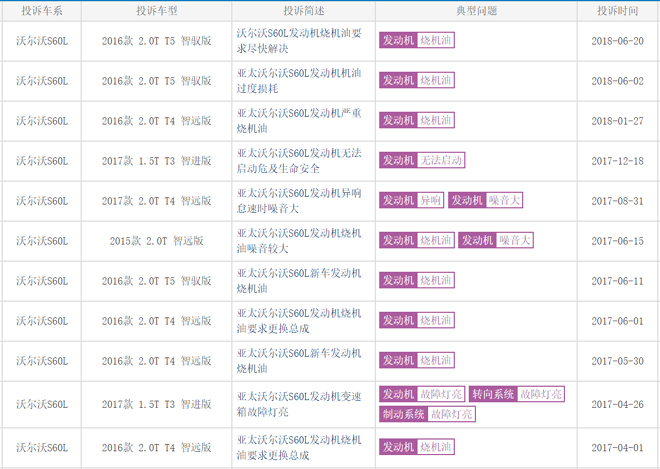Click '发动机 噪音大' tag in 2017-06-15 row
The image size is (660, 469).
(x=496, y=240)
